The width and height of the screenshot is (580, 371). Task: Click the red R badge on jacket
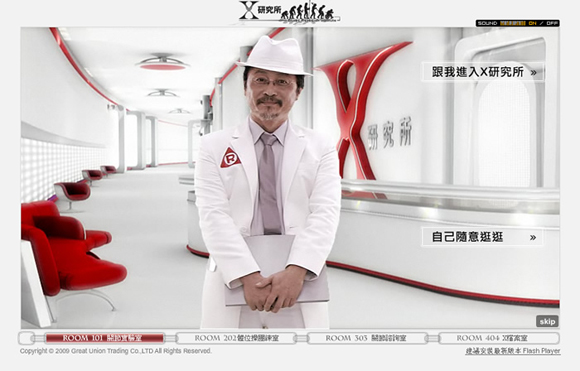(x=230, y=158)
